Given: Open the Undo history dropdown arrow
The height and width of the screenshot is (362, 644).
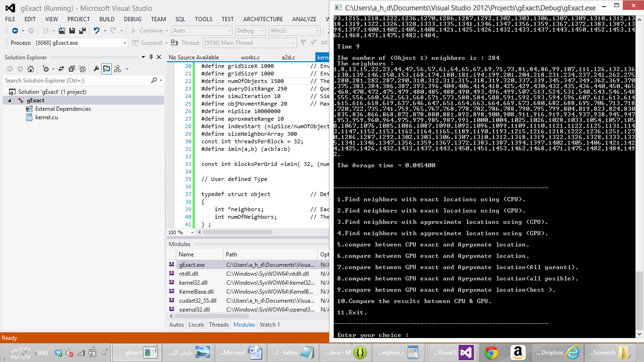Looking at the screenshot, I should 104,31.
